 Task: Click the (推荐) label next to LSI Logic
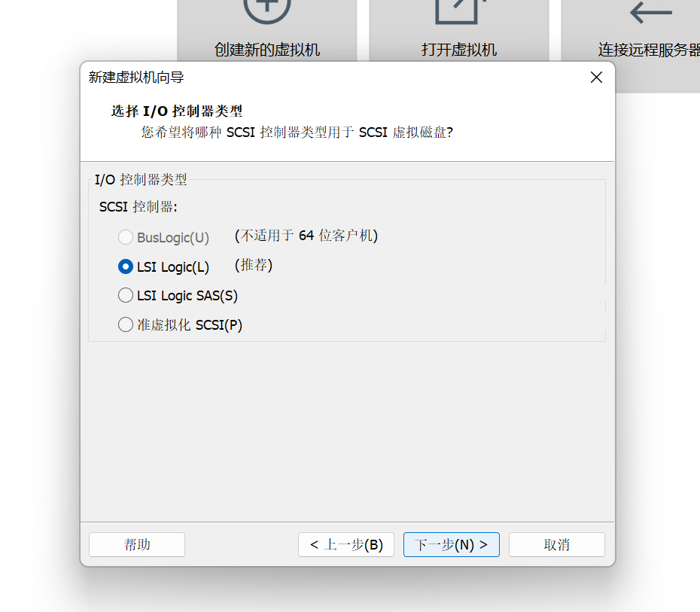pos(254,265)
